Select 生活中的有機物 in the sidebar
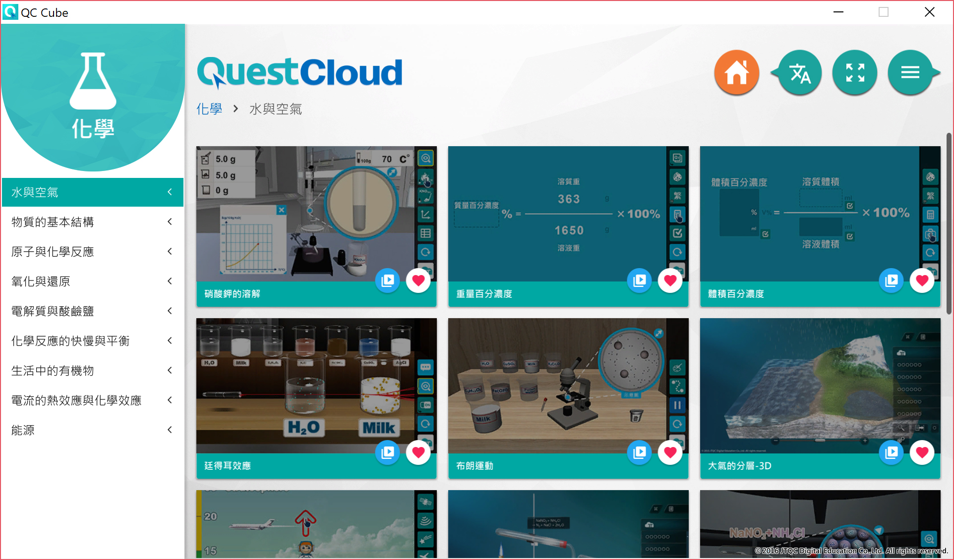Screen dimensions: 954x560 click(x=93, y=371)
